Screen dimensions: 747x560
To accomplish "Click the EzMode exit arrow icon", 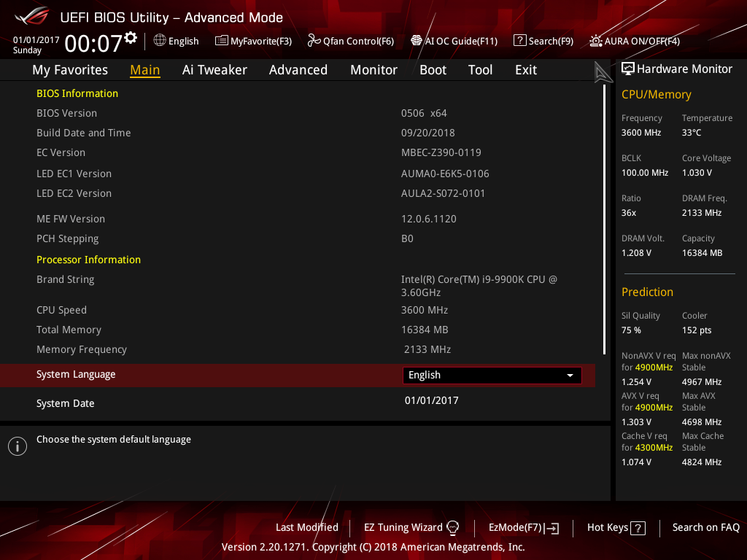I will (x=551, y=528).
